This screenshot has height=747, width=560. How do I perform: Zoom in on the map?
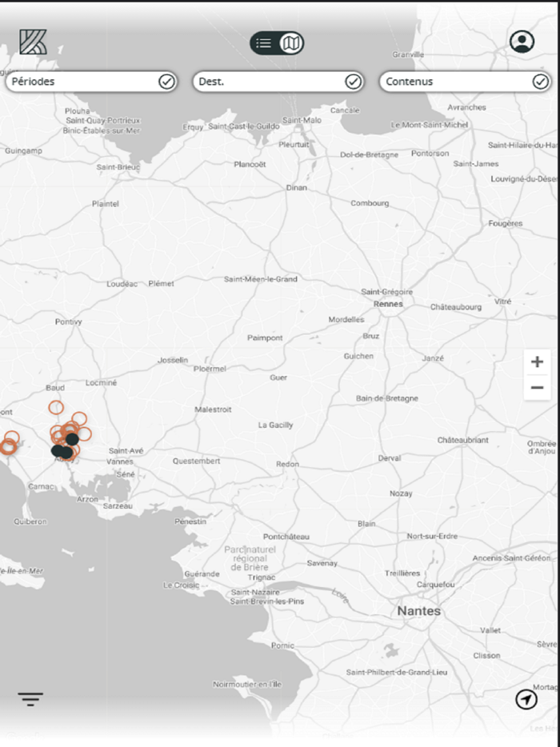tap(537, 362)
